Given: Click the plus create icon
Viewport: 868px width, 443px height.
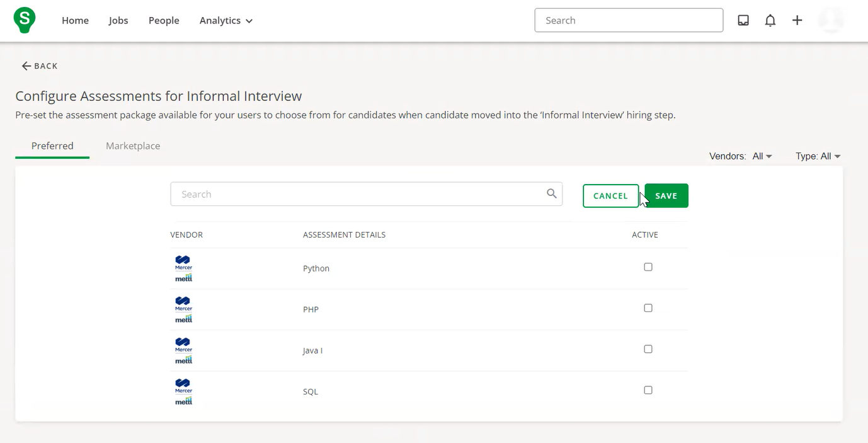Looking at the screenshot, I should 797,20.
